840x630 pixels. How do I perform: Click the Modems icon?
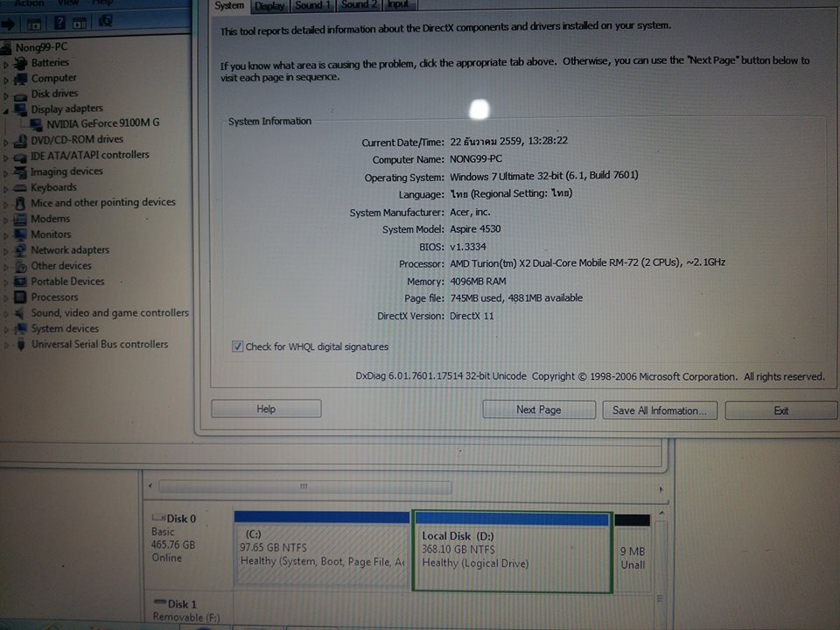(x=20, y=219)
